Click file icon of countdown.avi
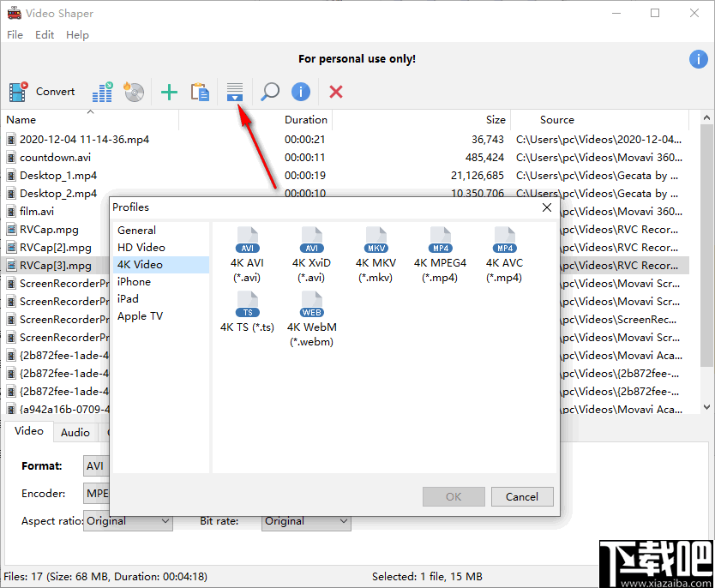 [11, 158]
